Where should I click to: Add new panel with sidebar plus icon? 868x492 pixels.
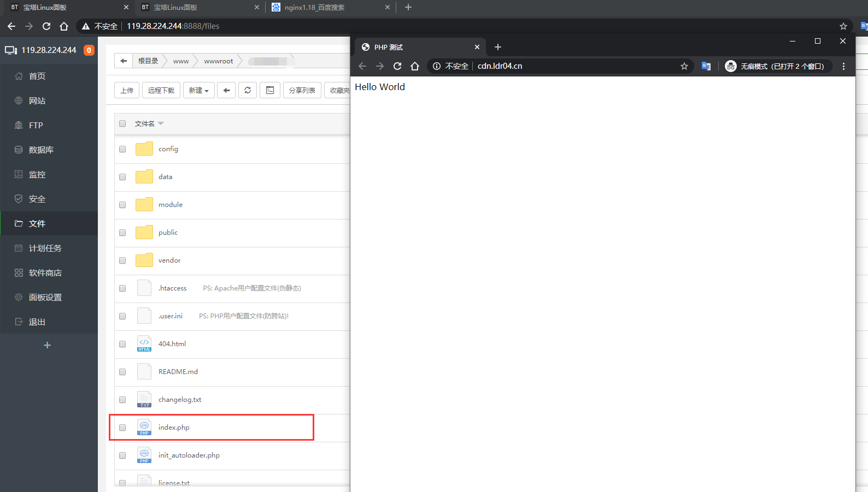coord(48,345)
